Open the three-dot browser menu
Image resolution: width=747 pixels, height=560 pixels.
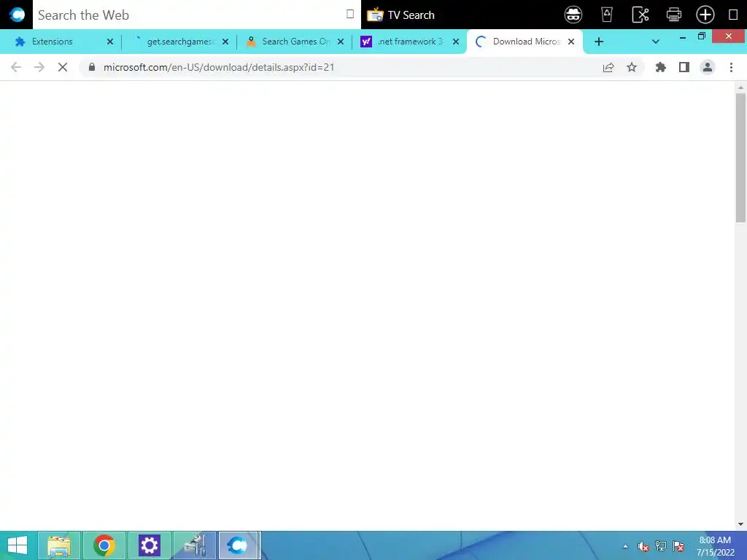(731, 67)
